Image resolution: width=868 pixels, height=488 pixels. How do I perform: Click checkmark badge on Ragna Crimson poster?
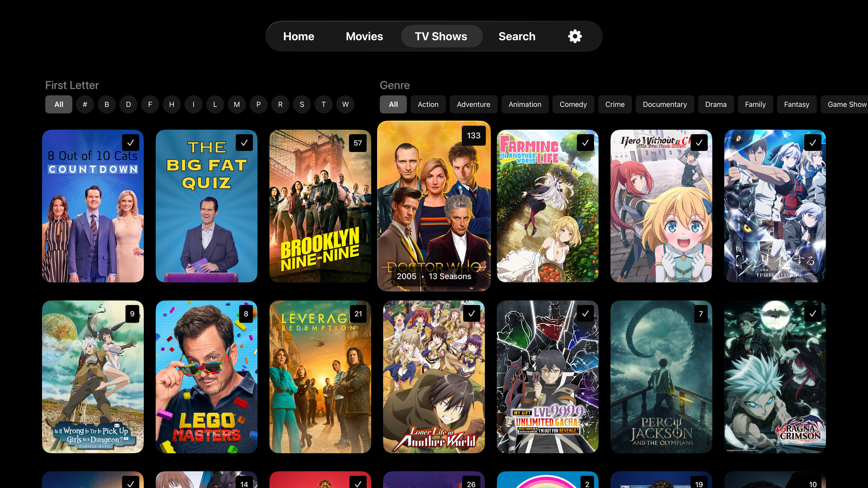pos(812,314)
